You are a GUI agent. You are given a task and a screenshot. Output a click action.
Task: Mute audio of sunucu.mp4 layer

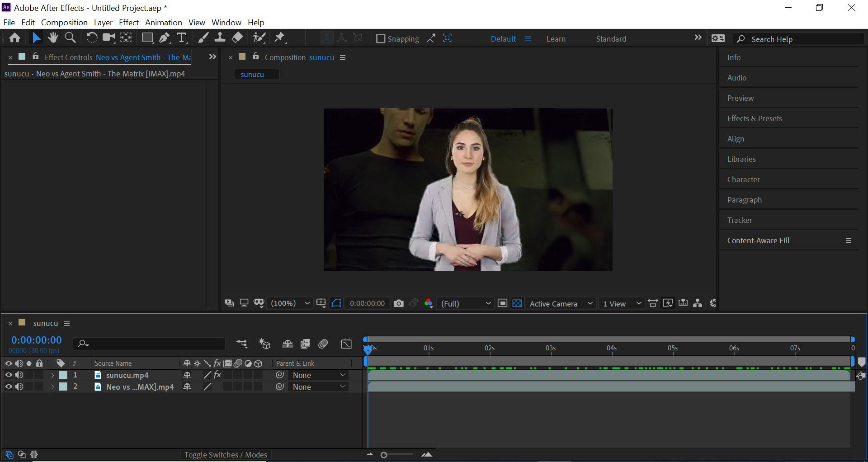pyautogui.click(x=19, y=375)
